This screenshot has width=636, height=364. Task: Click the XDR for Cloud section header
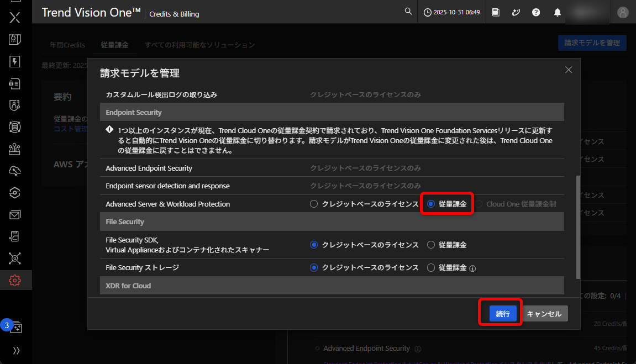[x=332, y=286]
